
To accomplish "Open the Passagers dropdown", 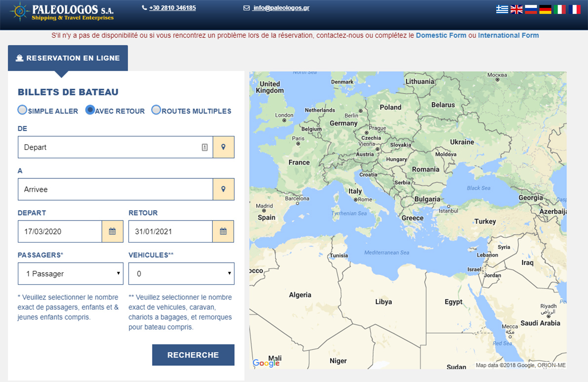I will click(x=71, y=274).
